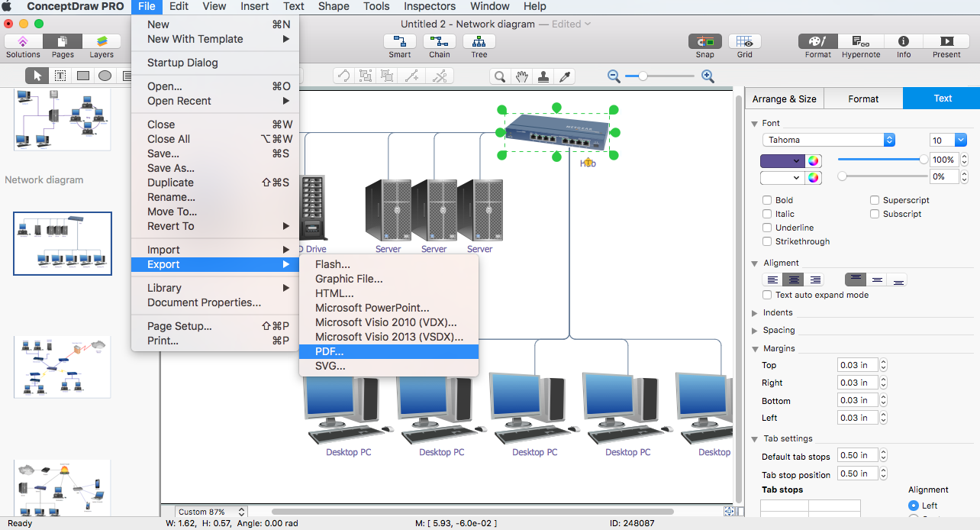
Task: Expand the Spacing section
Action: click(755, 330)
